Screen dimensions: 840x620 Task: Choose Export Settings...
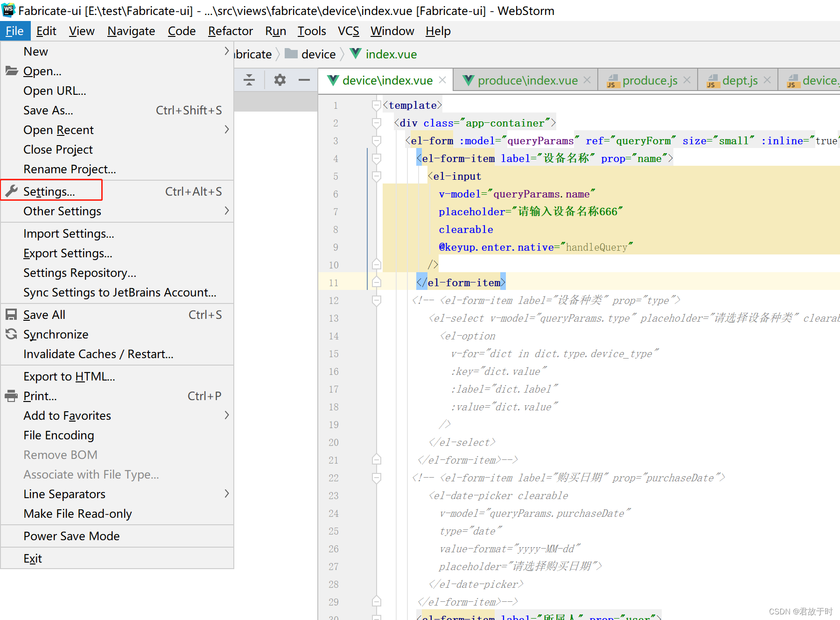click(x=117, y=253)
